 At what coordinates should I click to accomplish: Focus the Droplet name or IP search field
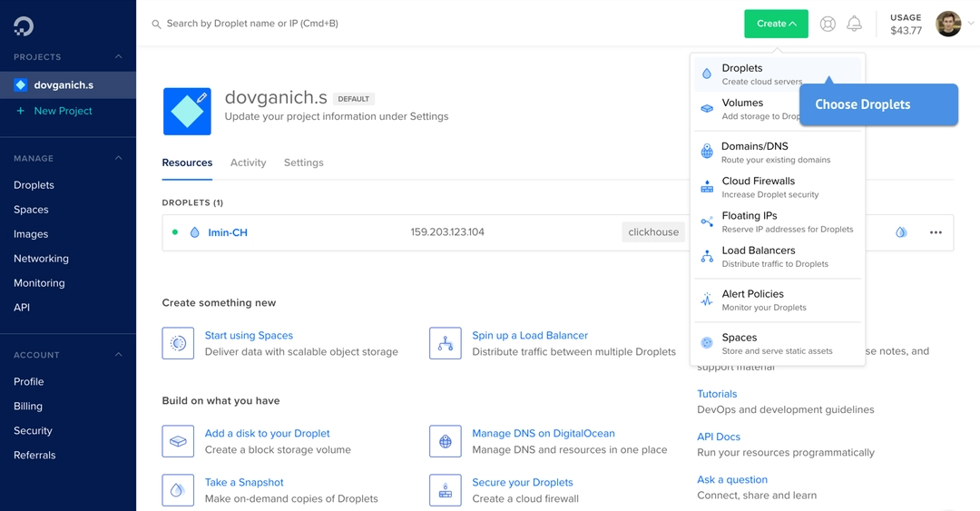(252, 24)
